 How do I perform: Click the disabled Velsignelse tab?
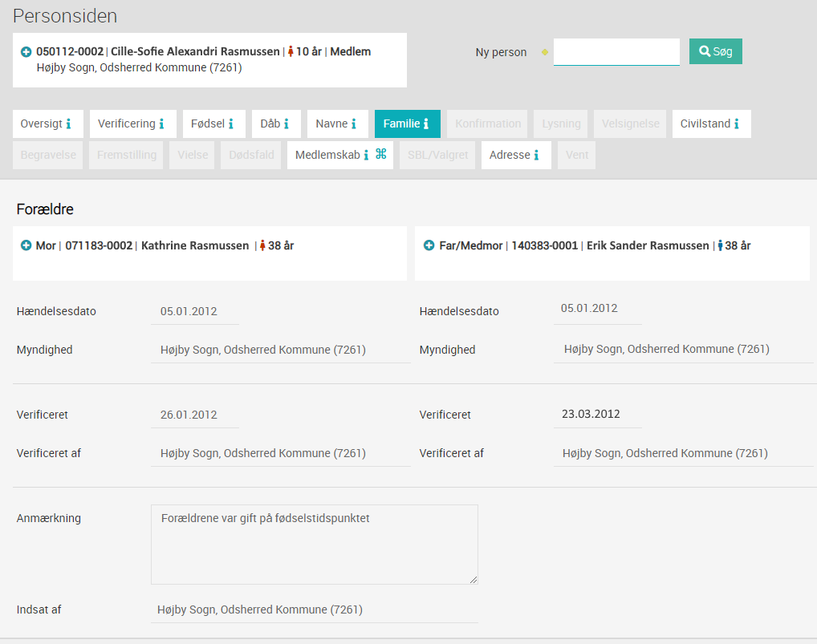tap(630, 124)
